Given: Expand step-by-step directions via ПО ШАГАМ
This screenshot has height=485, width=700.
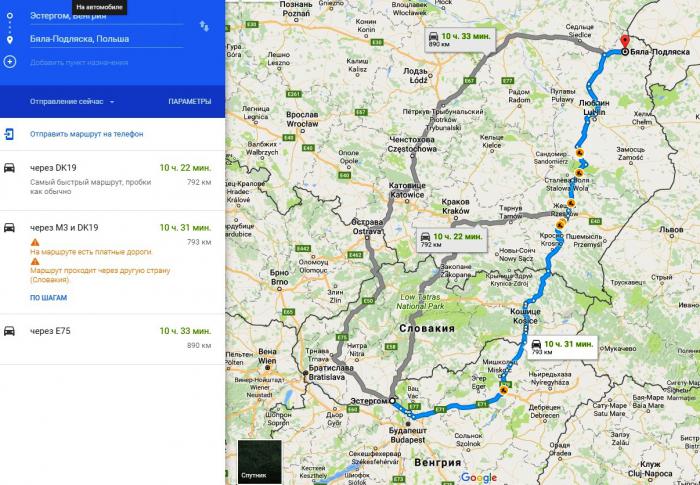Looking at the screenshot, I should [x=49, y=297].
